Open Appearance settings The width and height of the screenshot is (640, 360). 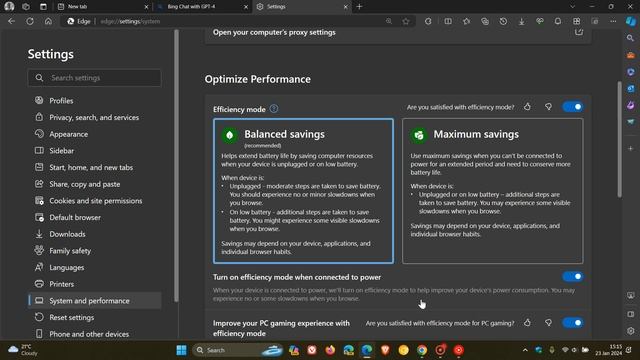click(x=95, y=134)
